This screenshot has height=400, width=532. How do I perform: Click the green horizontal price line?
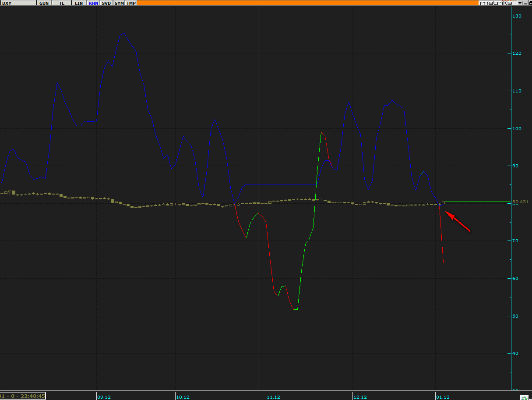[477, 202]
